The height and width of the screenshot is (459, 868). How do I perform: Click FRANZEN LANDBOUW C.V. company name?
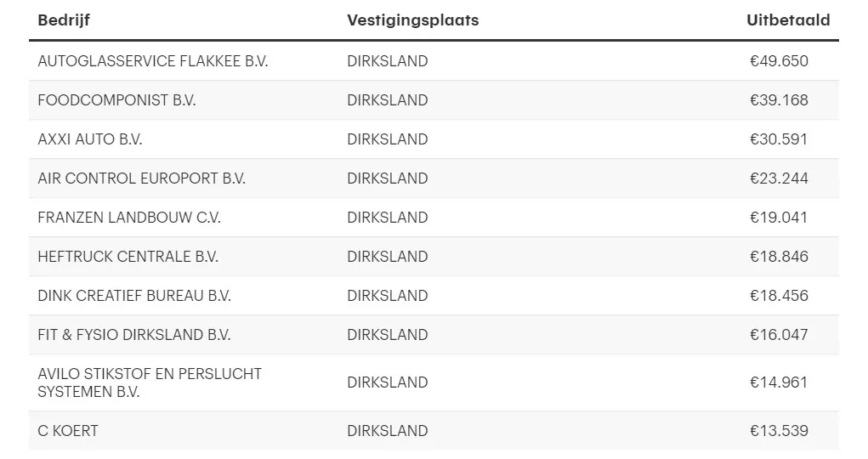coord(129,218)
